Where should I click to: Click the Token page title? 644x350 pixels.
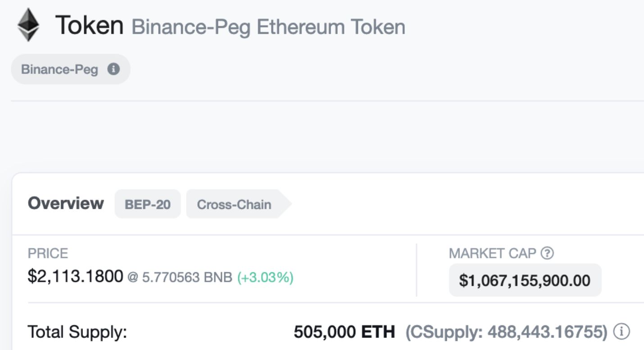click(89, 25)
